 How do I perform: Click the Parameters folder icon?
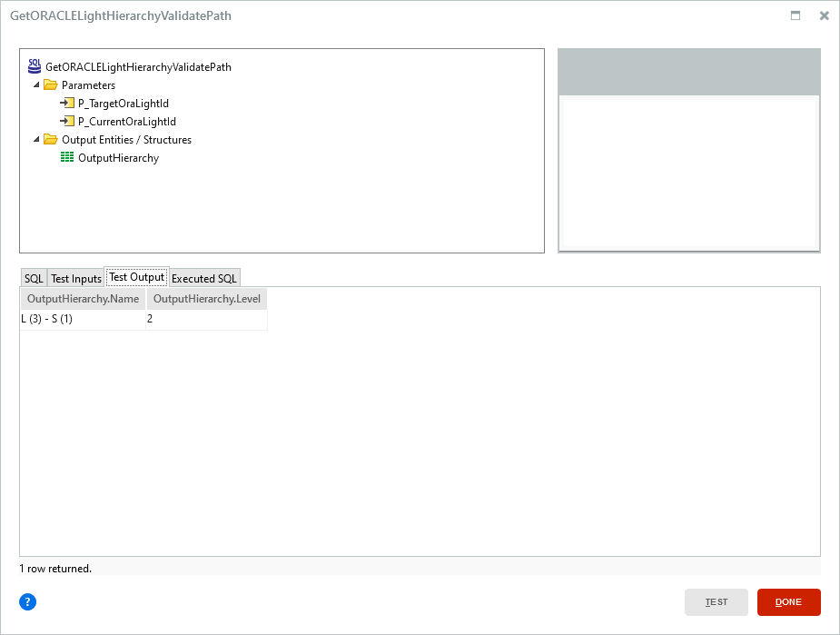tap(50, 84)
